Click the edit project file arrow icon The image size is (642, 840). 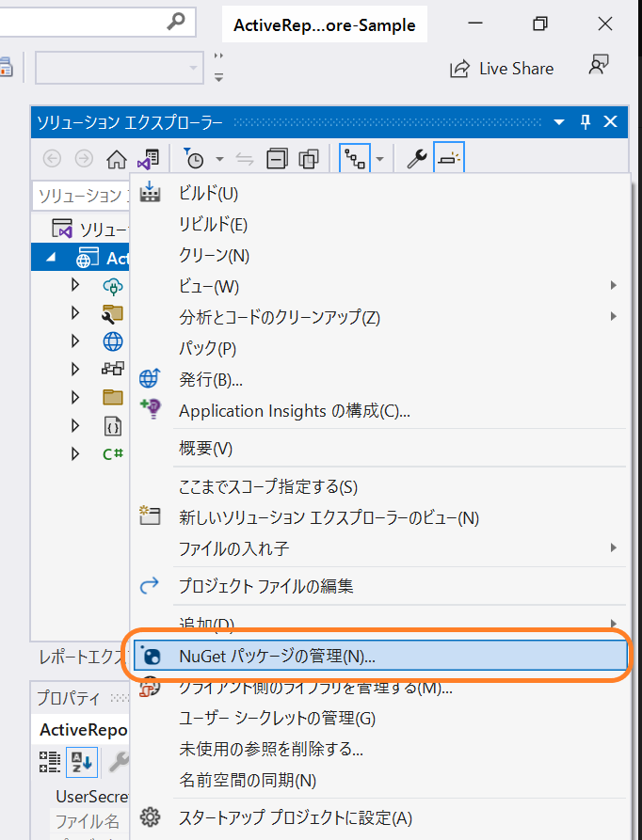(x=150, y=585)
